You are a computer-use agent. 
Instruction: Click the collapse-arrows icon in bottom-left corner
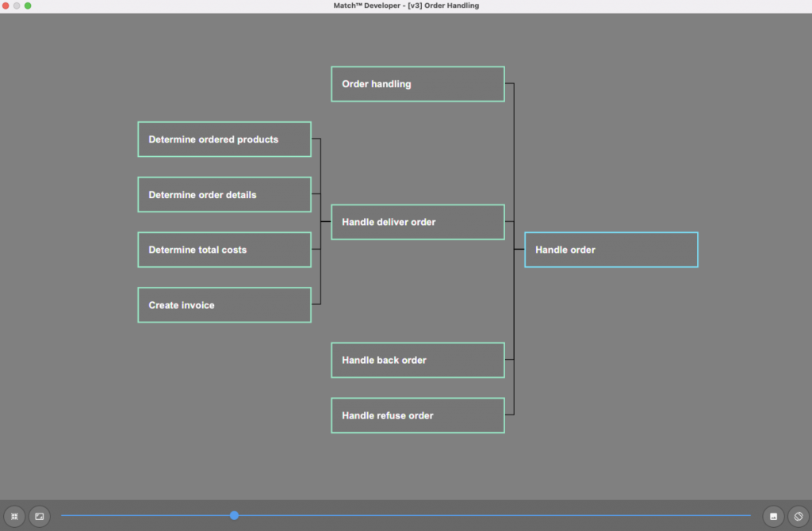14,516
